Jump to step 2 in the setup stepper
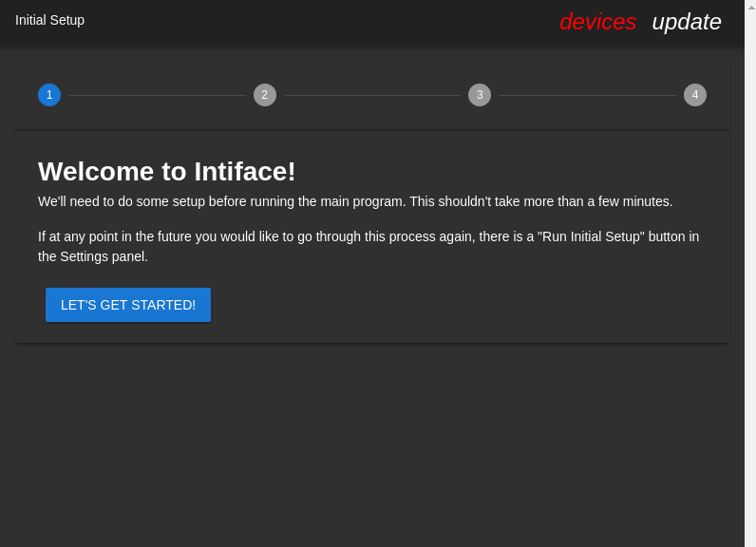The image size is (756, 547). [265, 95]
